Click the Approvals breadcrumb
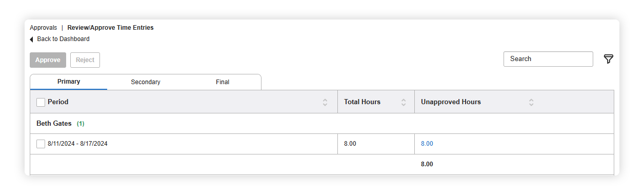The height and width of the screenshot is (195, 644). point(44,28)
